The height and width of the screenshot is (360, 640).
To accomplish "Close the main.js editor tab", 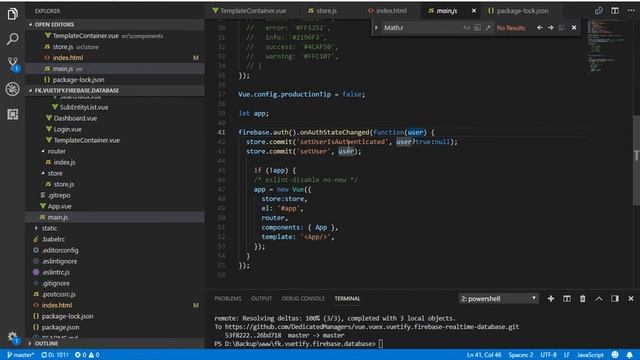I will pos(473,11).
